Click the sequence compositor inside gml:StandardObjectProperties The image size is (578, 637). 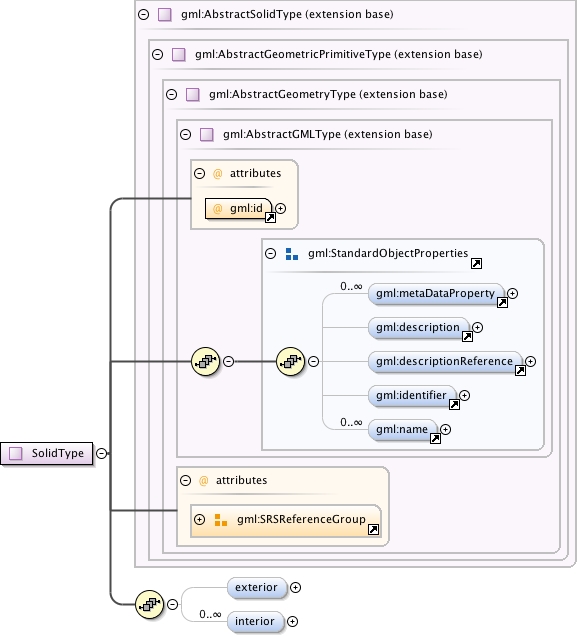tap(290, 361)
